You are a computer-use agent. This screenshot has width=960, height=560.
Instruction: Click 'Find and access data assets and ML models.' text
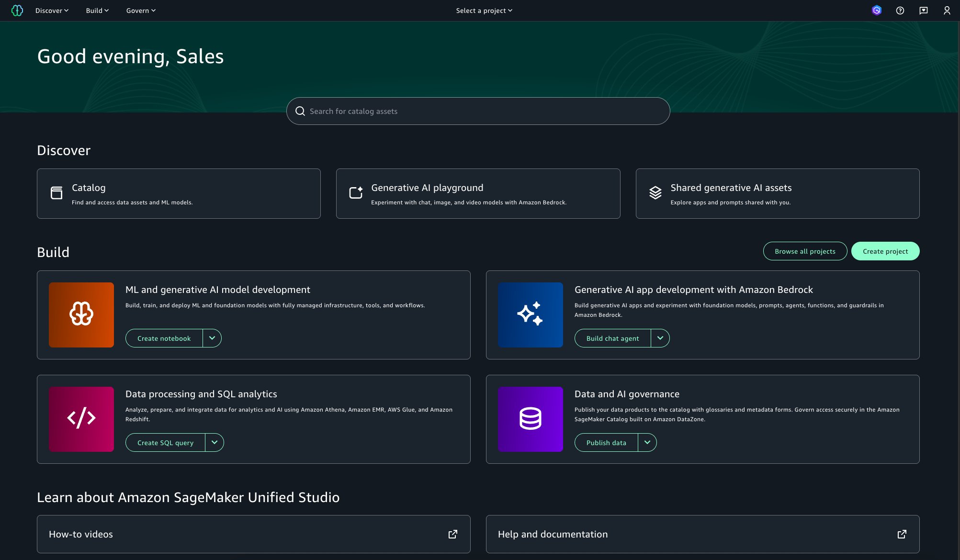[x=132, y=202]
